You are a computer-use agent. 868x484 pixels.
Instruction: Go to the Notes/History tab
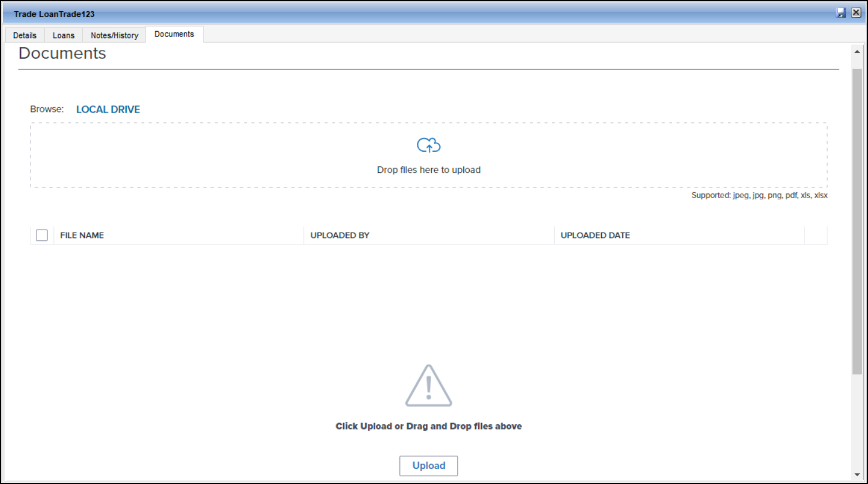coord(114,35)
